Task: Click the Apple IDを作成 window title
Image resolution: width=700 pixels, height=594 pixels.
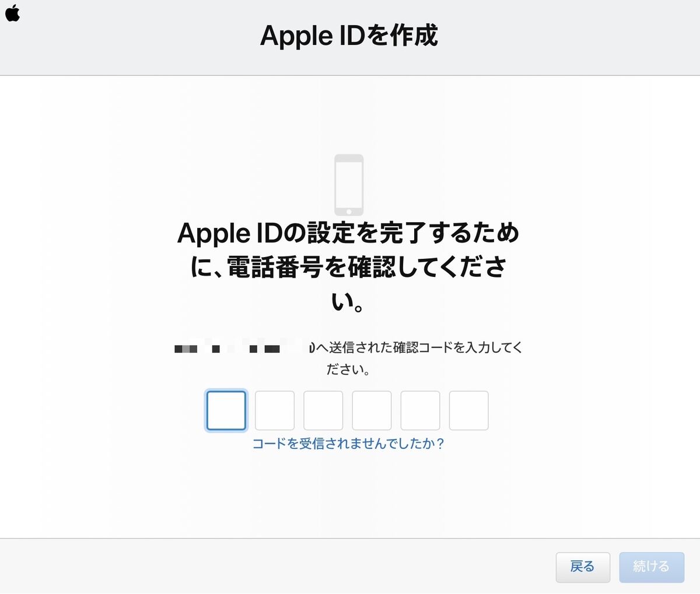Action: coord(349,36)
